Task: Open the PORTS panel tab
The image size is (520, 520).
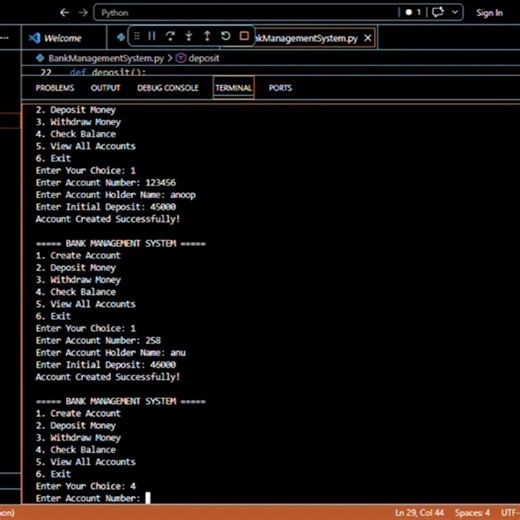Action: [280, 88]
